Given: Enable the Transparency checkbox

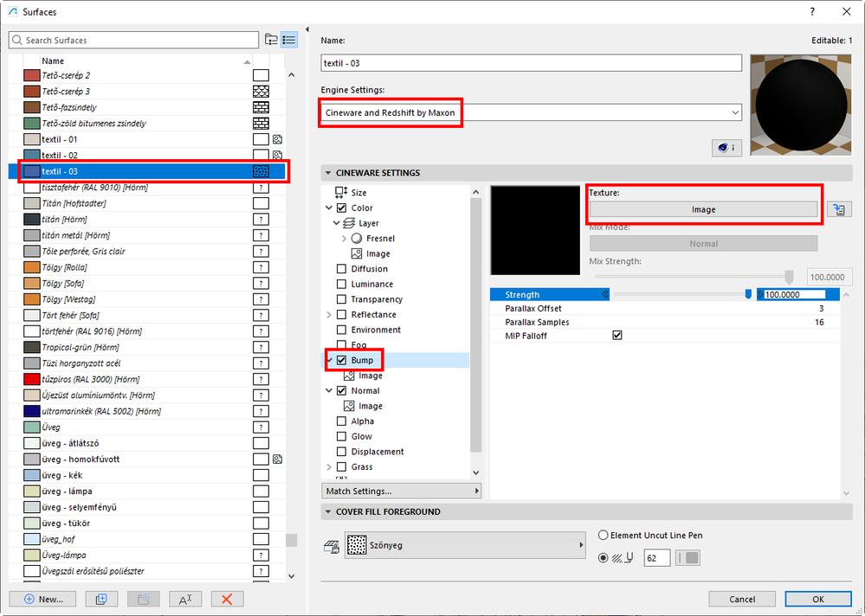Looking at the screenshot, I should click(341, 299).
